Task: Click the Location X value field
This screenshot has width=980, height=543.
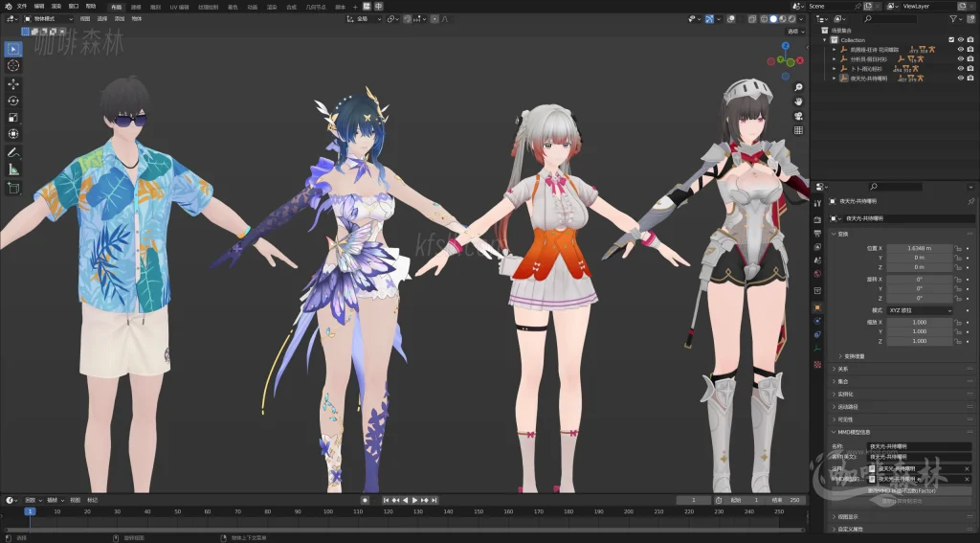Action: coord(920,248)
